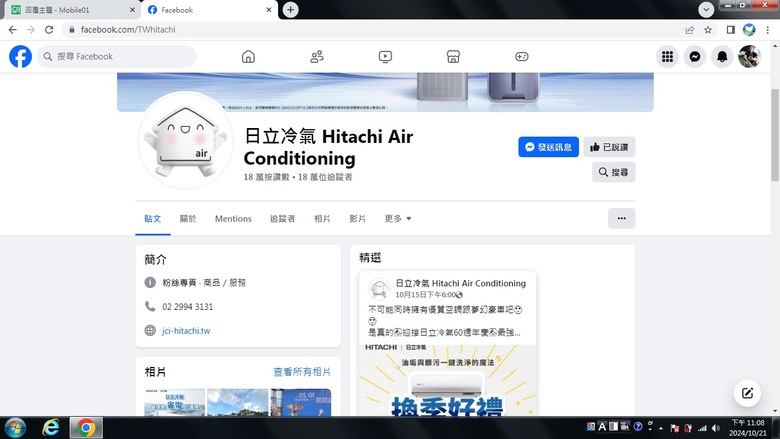
Task: Open page three-dot options button
Action: 621,218
